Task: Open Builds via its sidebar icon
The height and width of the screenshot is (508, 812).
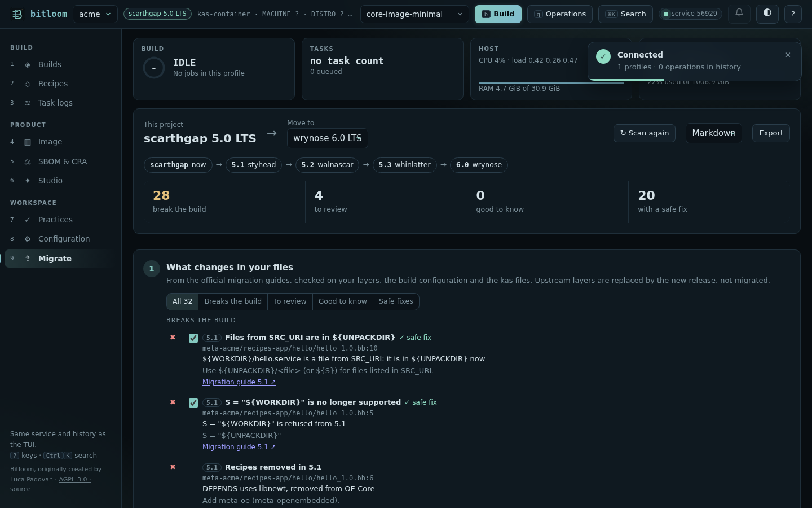Action: [x=28, y=64]
